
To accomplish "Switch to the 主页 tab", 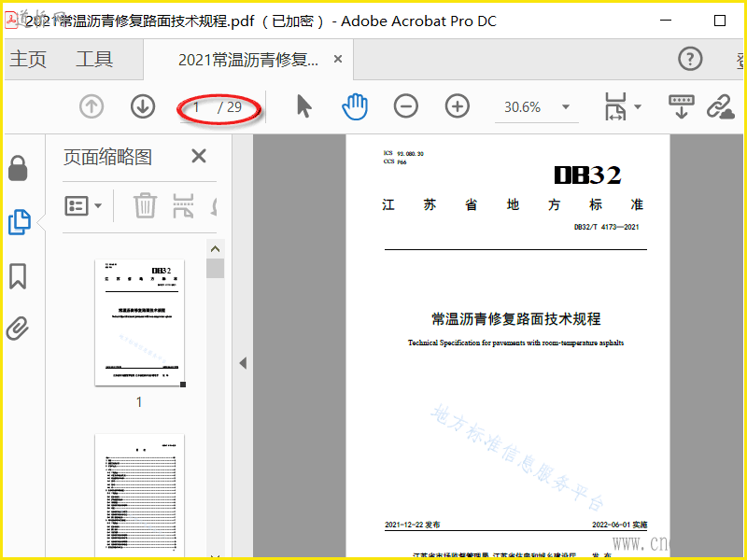I will pyautogui.click(x=28, y=59).
